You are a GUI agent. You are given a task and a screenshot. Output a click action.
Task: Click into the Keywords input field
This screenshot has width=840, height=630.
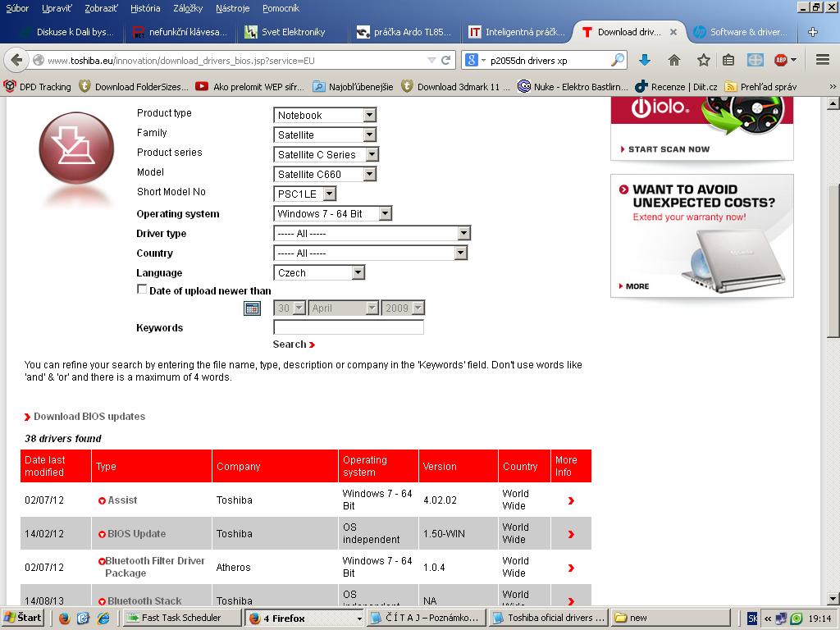tap(348, 327)
